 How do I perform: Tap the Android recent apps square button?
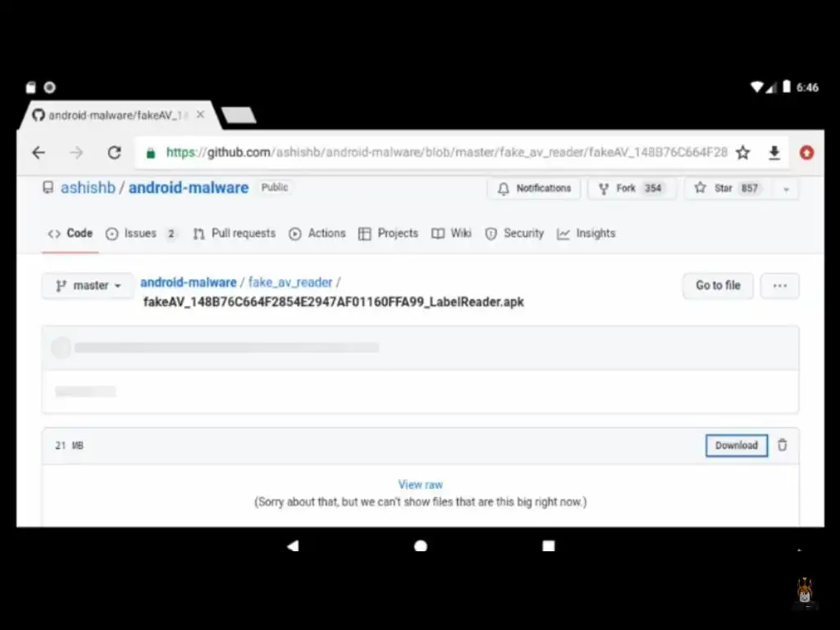coord(548,546)
